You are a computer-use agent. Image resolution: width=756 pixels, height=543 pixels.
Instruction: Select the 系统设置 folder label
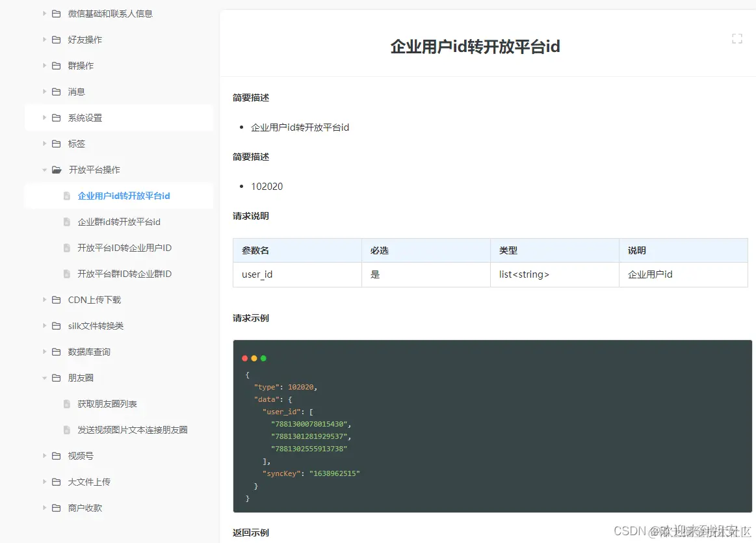85,118
